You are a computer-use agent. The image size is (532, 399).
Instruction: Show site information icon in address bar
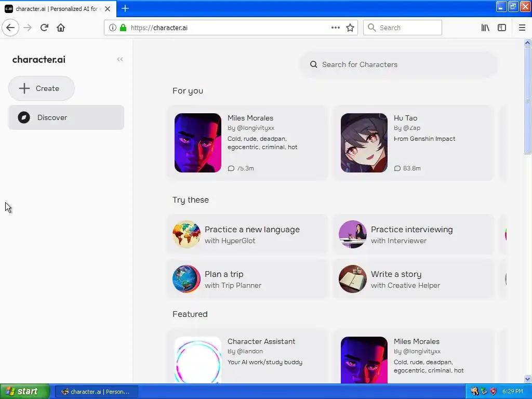click(x=113, y=28)
